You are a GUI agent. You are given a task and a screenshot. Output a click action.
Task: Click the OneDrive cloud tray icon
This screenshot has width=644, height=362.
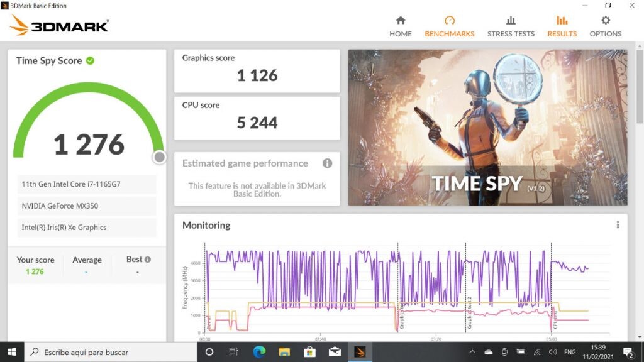(488, 352)
